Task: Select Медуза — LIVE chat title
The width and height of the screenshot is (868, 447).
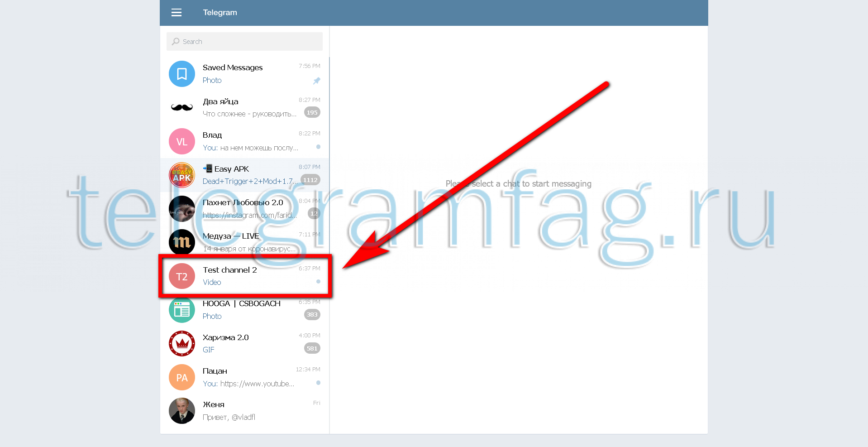Action: point(231,236)
